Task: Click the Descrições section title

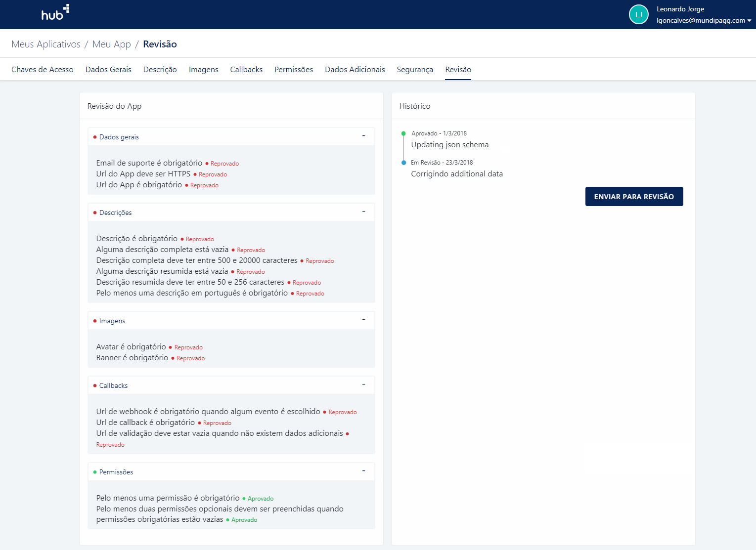Action: 115,213
